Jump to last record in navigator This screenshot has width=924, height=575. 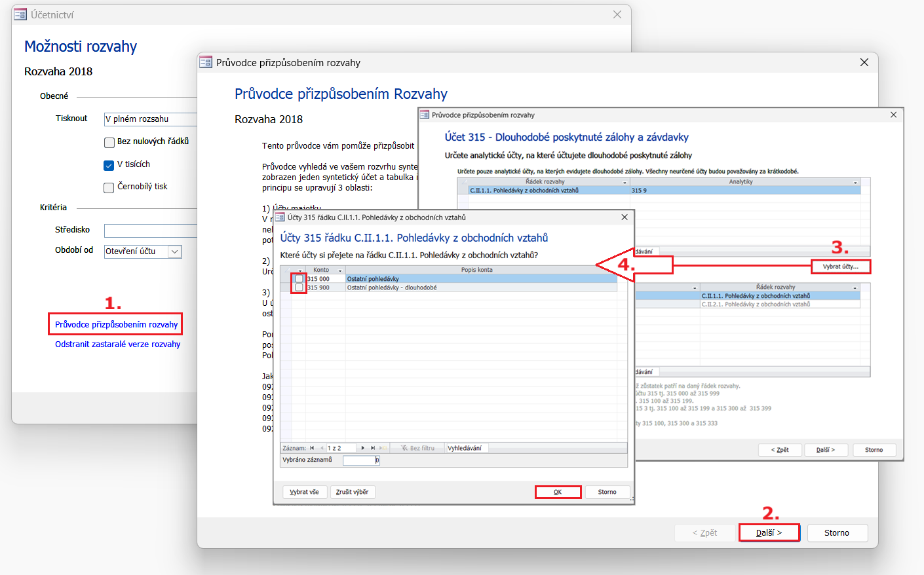tap(373, 448)
